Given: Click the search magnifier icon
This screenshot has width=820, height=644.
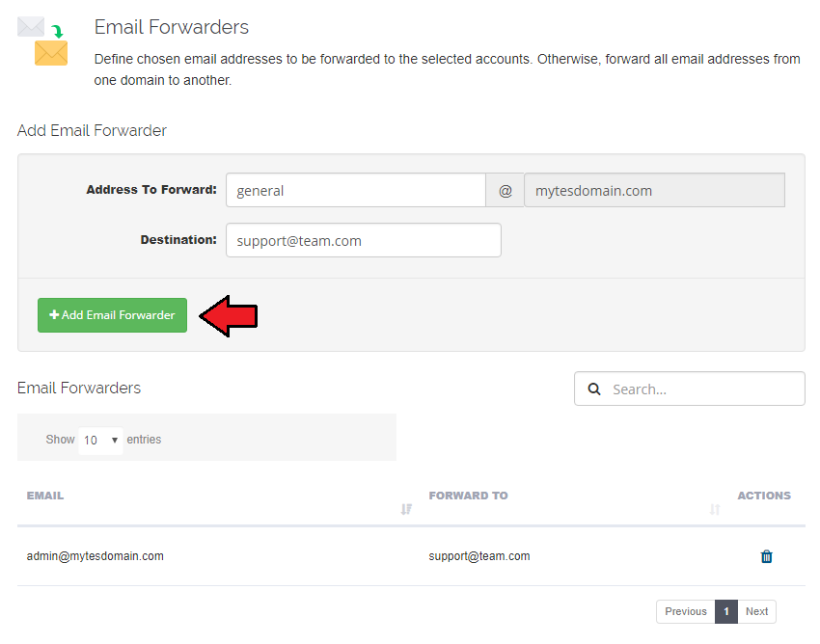Looking at the screenshot, I should coord(594,389).
